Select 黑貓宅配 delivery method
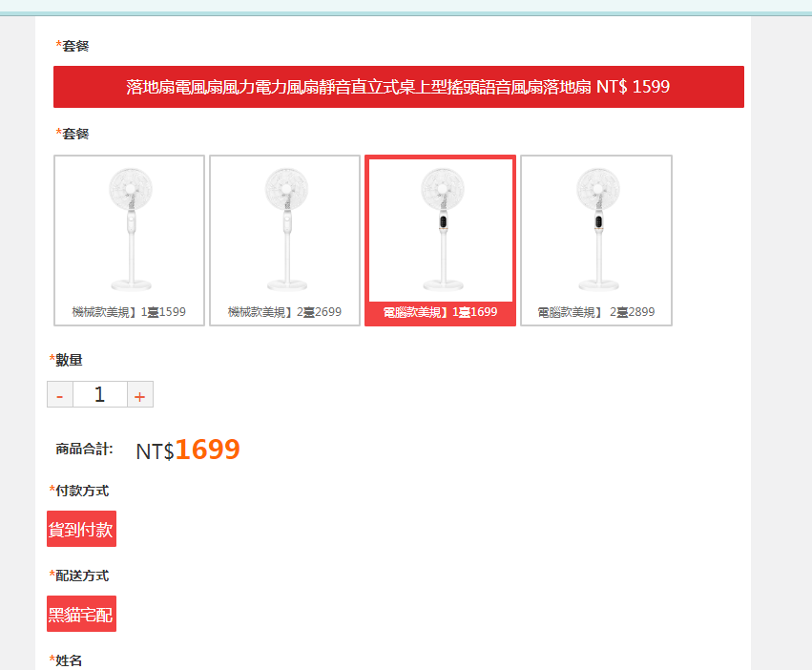 (81, 614)
